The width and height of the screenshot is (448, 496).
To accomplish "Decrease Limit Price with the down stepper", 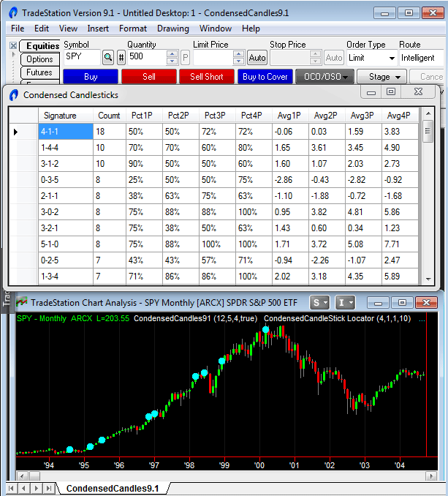I will (238, 61).
